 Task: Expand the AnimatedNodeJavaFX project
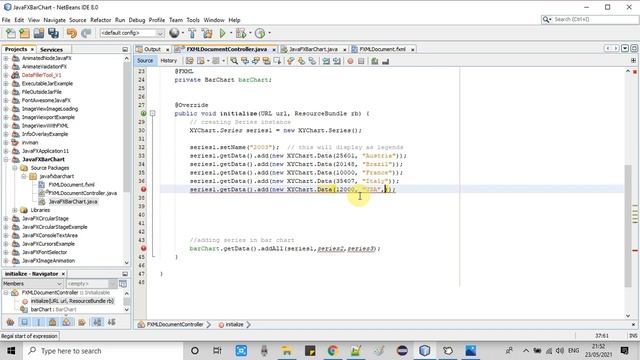tap(6, 58)
